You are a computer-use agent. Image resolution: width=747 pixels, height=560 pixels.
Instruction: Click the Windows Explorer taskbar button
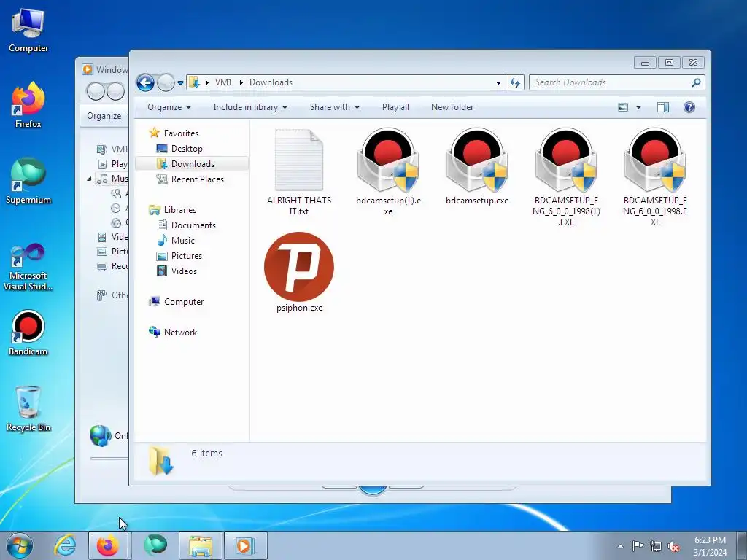[x=200, y=545]
